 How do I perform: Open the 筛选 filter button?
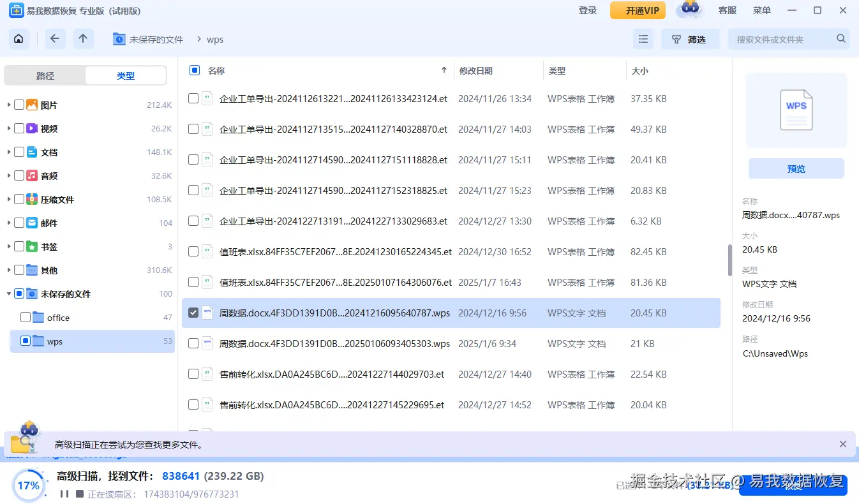point(690,39)
